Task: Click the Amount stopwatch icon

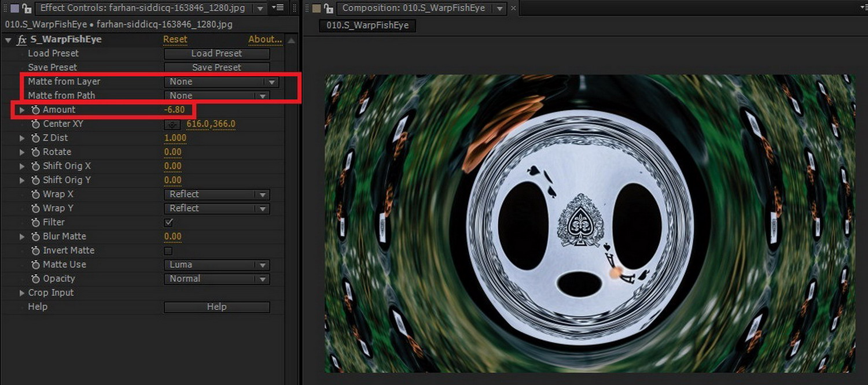Action: tap(36, 110)
